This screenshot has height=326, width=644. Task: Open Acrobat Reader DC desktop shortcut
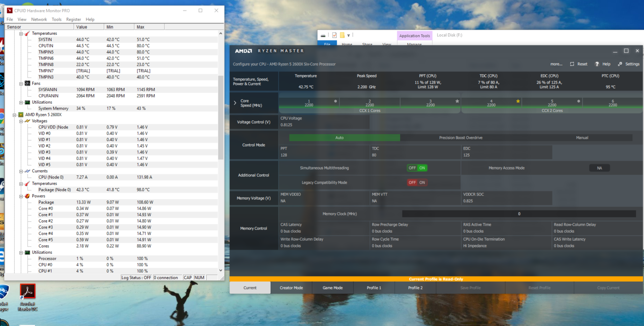click(27, 297)
